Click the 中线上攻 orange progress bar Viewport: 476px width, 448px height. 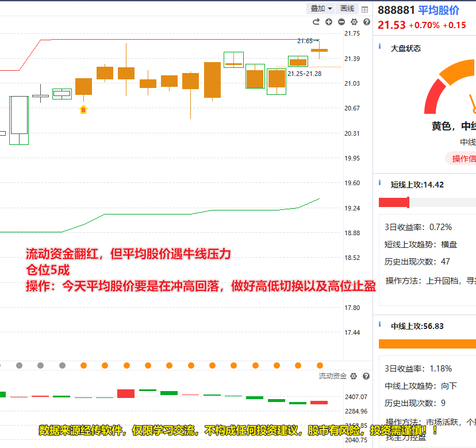(428, 343)
